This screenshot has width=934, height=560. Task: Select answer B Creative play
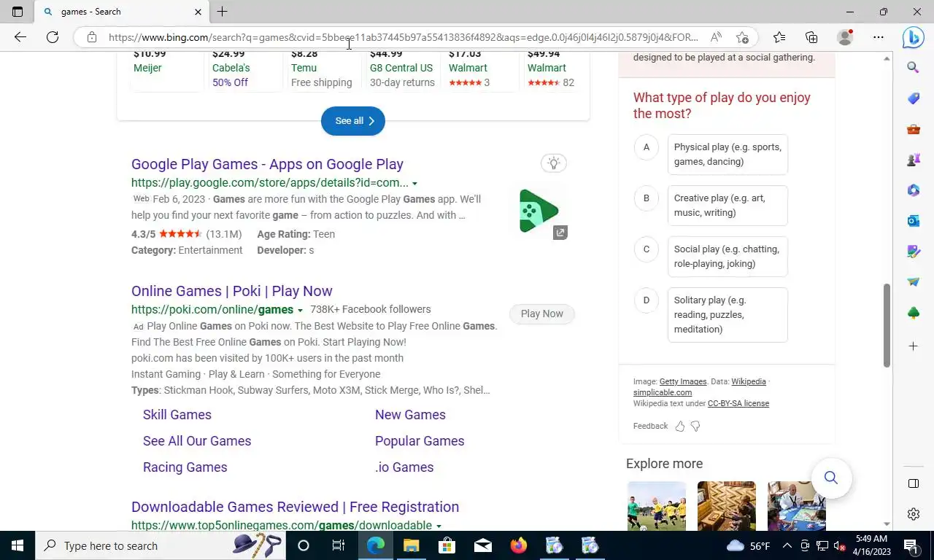pos(727,206)
